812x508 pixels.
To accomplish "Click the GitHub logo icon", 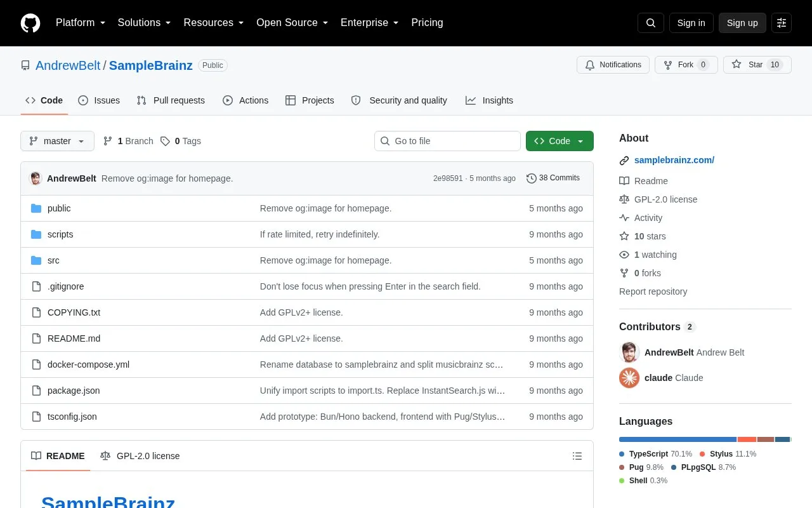I will [x=30, y=23].
